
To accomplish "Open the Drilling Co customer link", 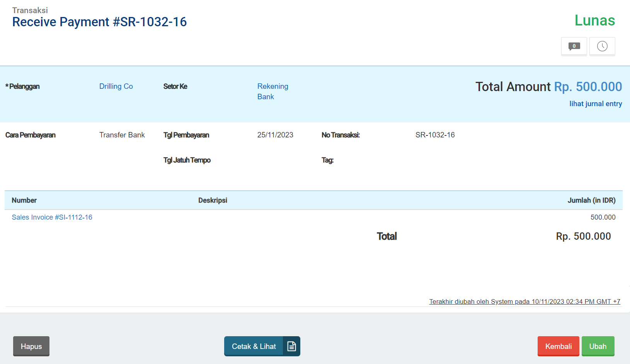I will click(x=116, y=86).
